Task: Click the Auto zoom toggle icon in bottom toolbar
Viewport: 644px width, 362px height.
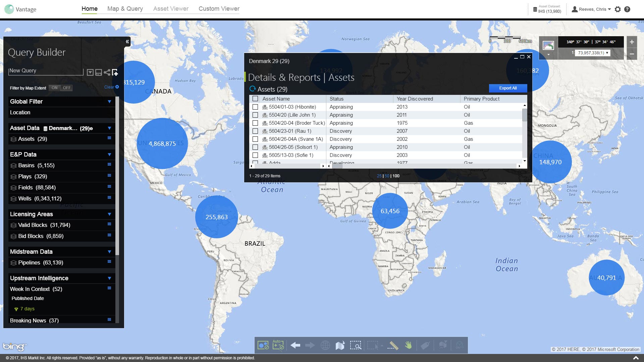Action: tap(278, 345)
